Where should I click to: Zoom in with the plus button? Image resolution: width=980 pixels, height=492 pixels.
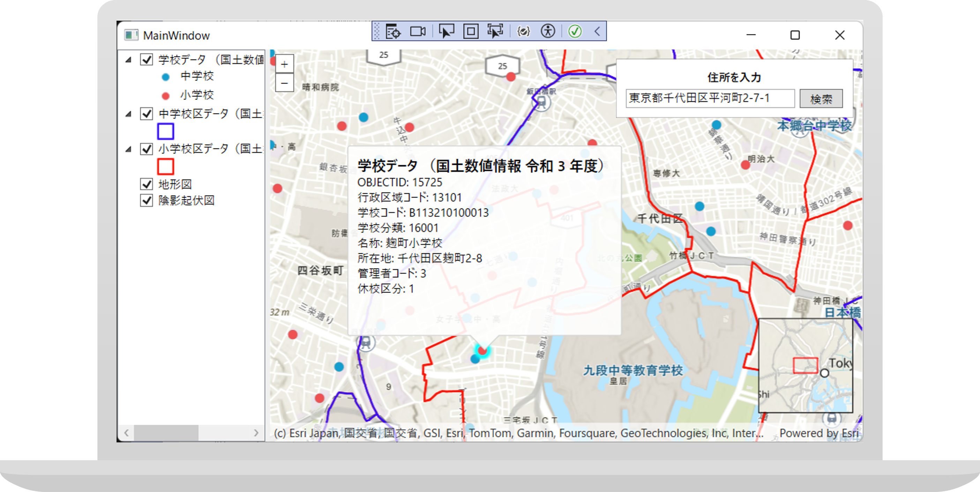click(284, 64)
